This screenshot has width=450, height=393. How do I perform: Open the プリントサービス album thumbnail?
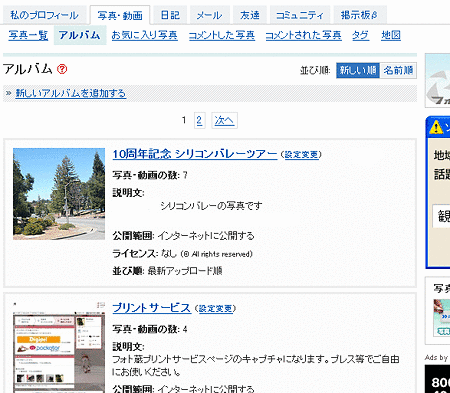click(x=59, y=347)
